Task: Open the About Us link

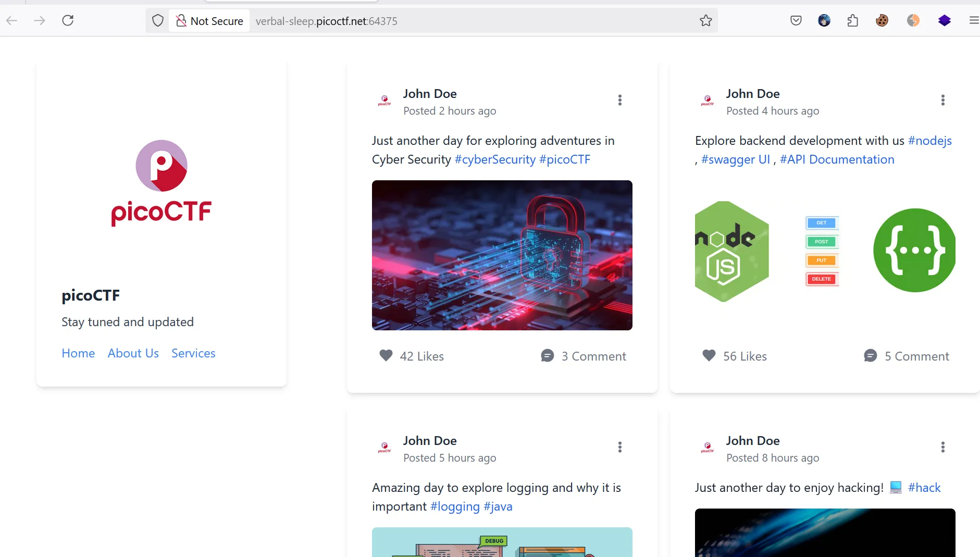Action: [133, 353]
